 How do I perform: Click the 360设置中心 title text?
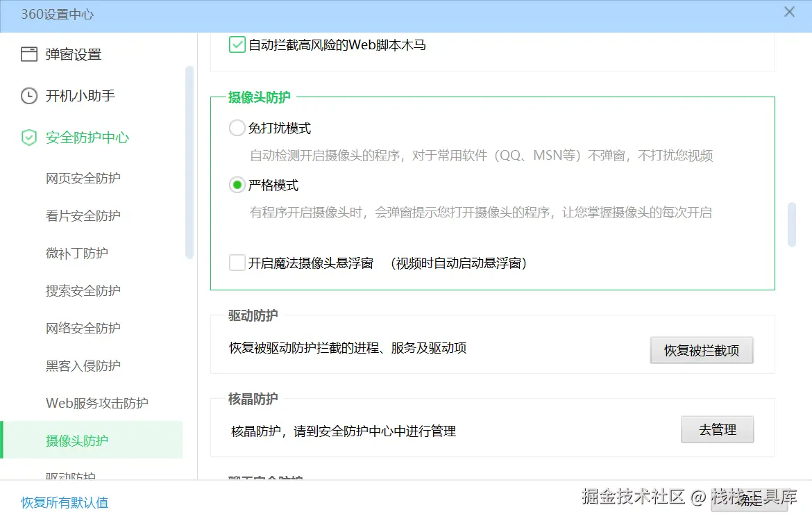point(58,14)
